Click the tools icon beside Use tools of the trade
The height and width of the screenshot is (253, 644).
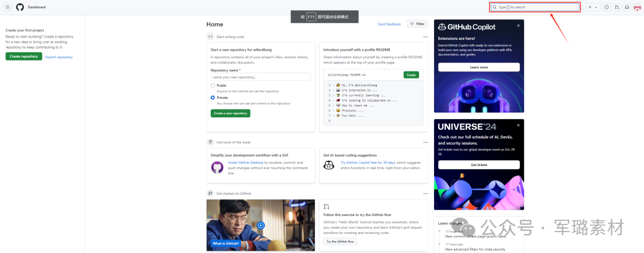[x=210, y=142]
